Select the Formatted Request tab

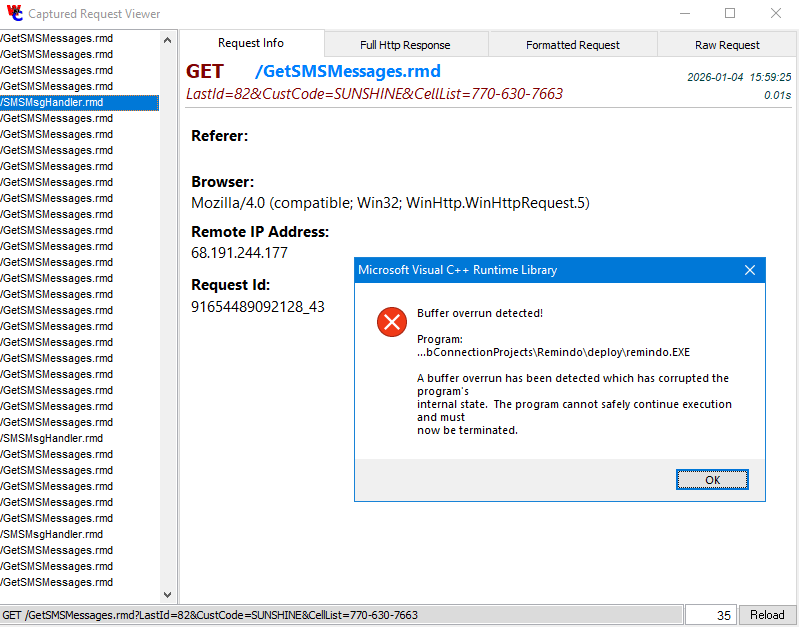point(572,45)
